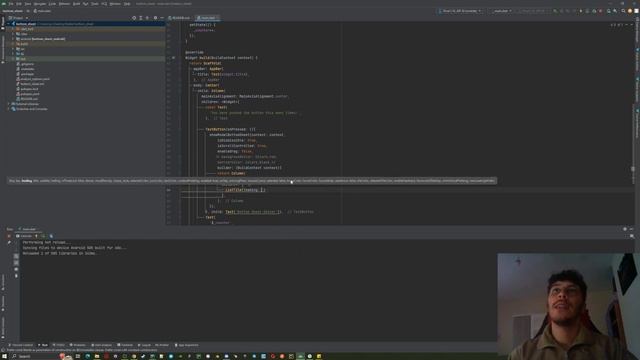Screen dimensions: 640x360
Task: Minimize the Run panel with minus icon
Action: tap(631, 229)
